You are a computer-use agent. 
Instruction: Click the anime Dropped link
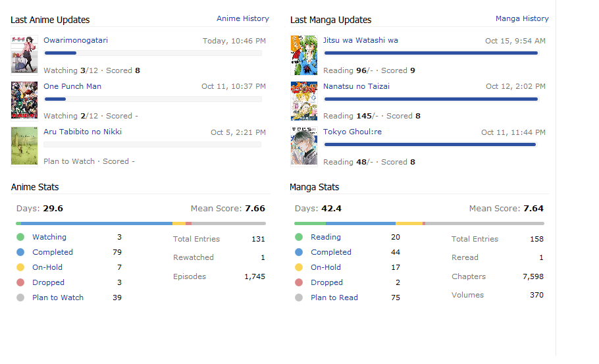tap(48, 282)
